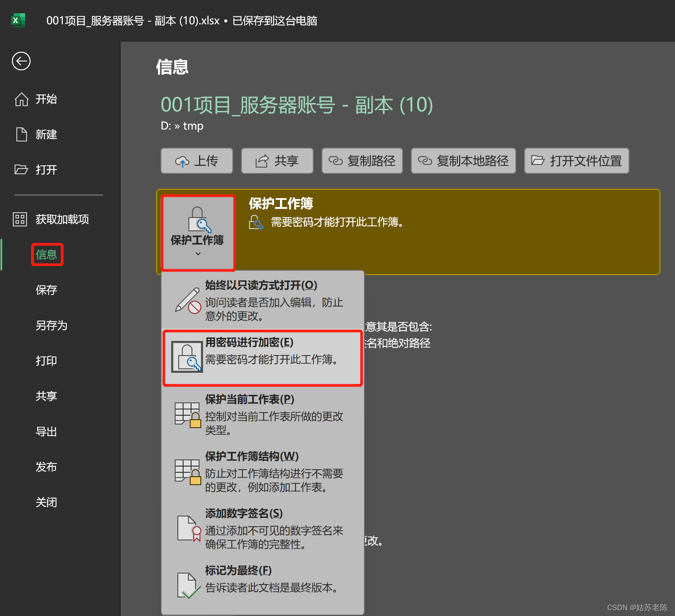Select 保护当前工作表(P)
Viewport: 675px width, 616px height.
point(263,414)
